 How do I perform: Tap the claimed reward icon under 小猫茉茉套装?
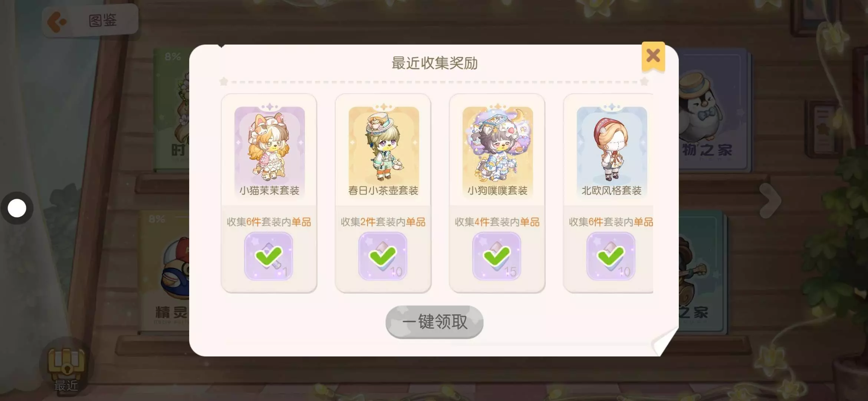[269, 256]
